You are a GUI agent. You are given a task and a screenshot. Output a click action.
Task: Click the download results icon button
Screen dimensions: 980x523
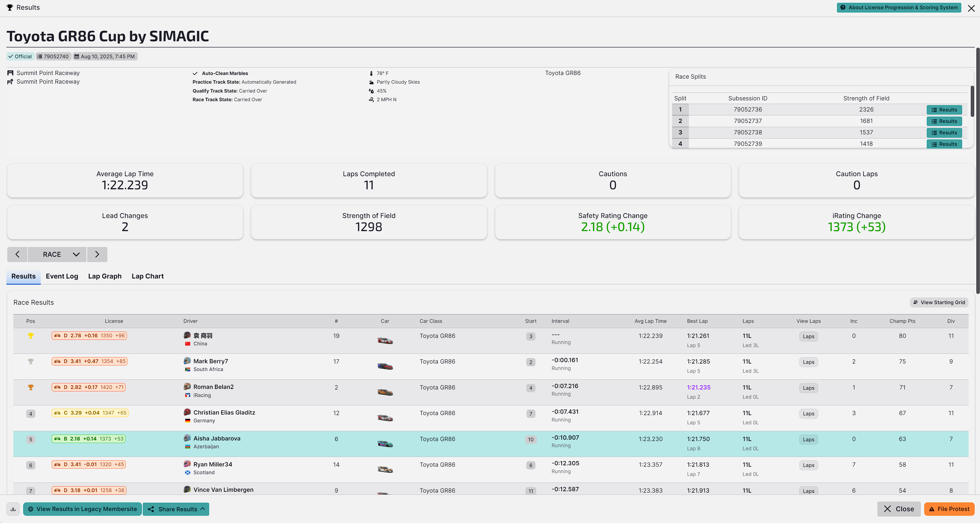(x=13, y=509)
